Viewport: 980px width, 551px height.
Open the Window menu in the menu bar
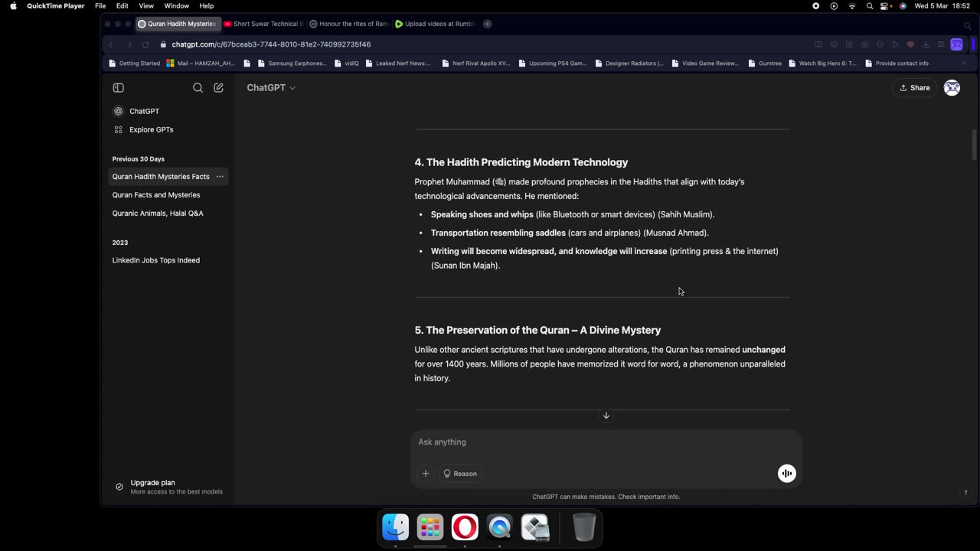pyautogui.click(x=177, y=5)
